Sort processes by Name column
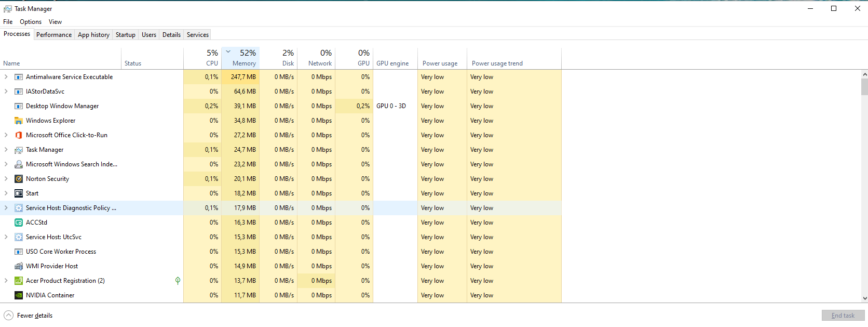 point(61,58)
